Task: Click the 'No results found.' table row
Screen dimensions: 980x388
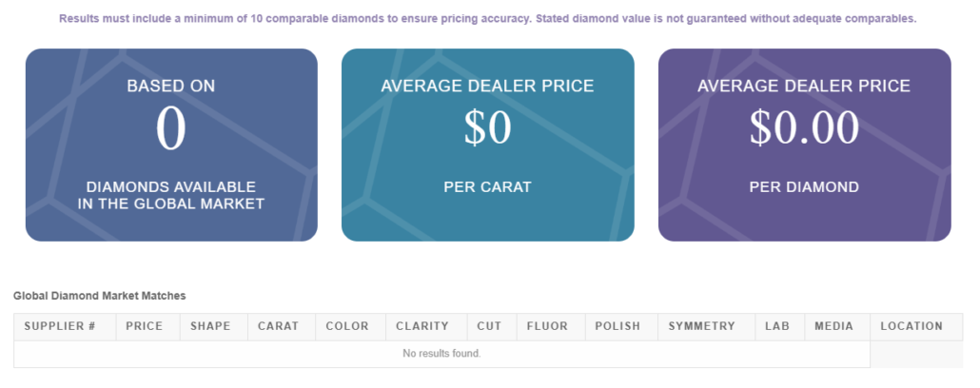Action: point(441,354)
